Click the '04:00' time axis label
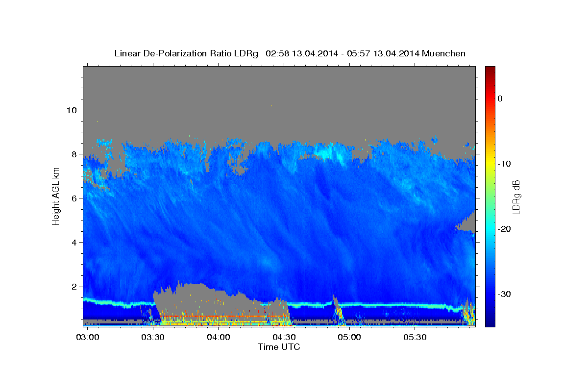Image resolution: width=588 pixels, height=392 pixels. 219,338
